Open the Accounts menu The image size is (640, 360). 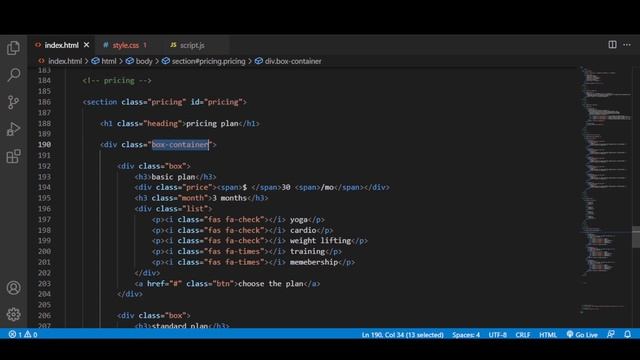[x=13, y=288]
